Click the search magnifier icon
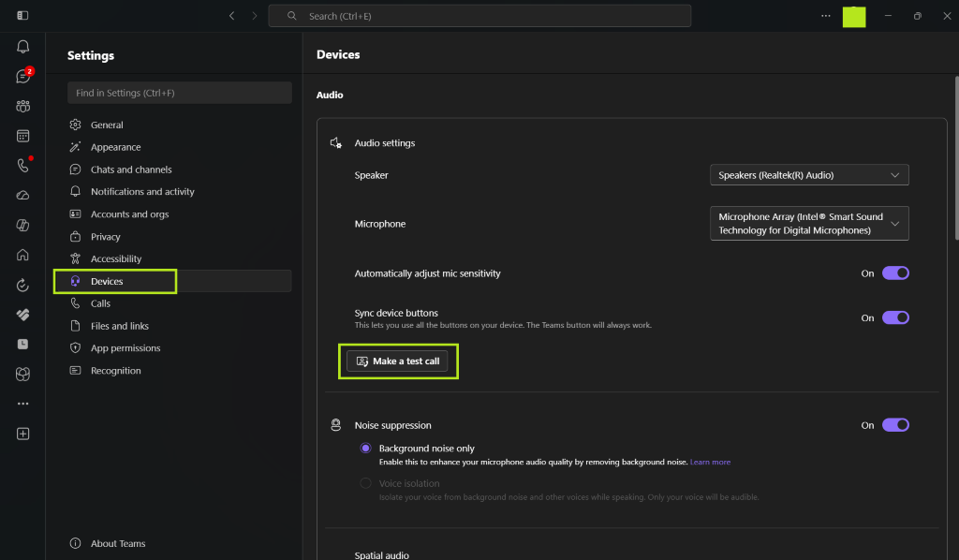The width and height of the screenshot is (959, 560). click(292, 16)
